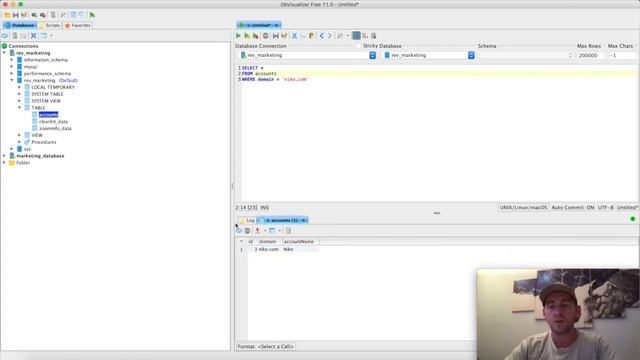Expand the performance_schema node

12,73
